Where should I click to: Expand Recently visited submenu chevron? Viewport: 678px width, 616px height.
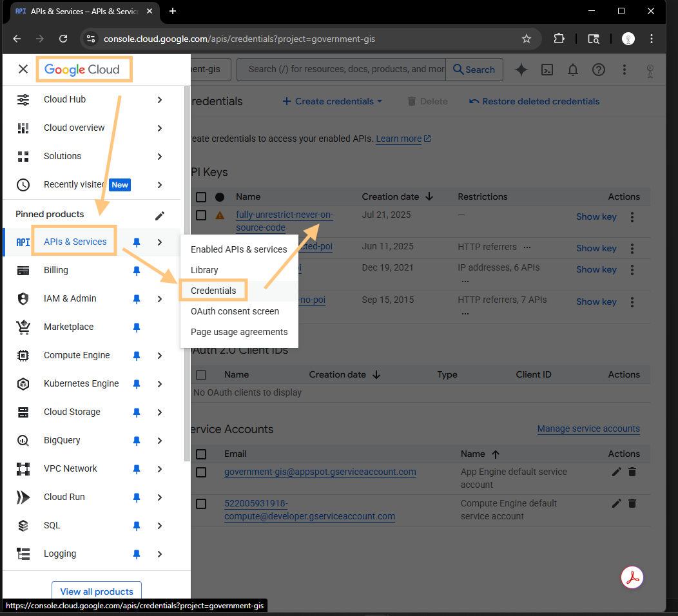point(160,185)
